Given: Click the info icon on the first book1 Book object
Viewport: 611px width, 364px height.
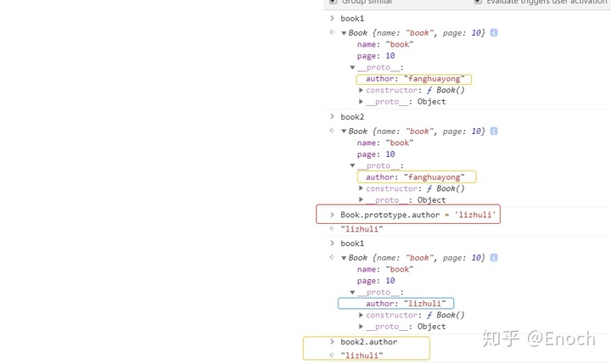Looking at the screenshot, I should [494, 33].
